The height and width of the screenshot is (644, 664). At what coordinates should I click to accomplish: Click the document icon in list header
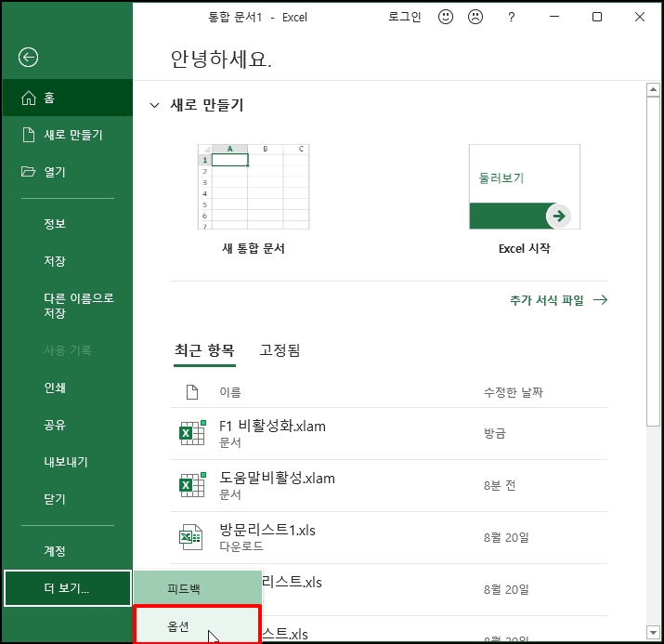(x=192, y=392)
